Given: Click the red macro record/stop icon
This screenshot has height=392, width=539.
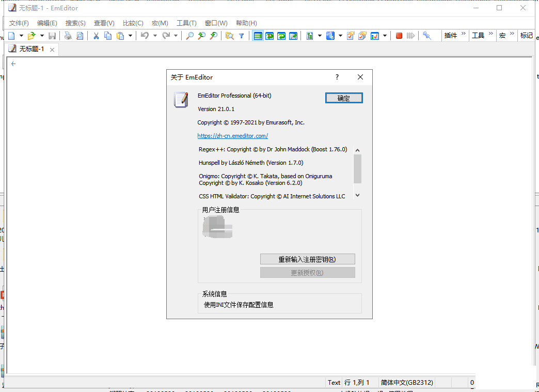Looking at the screenshot, I should point(399,36).
